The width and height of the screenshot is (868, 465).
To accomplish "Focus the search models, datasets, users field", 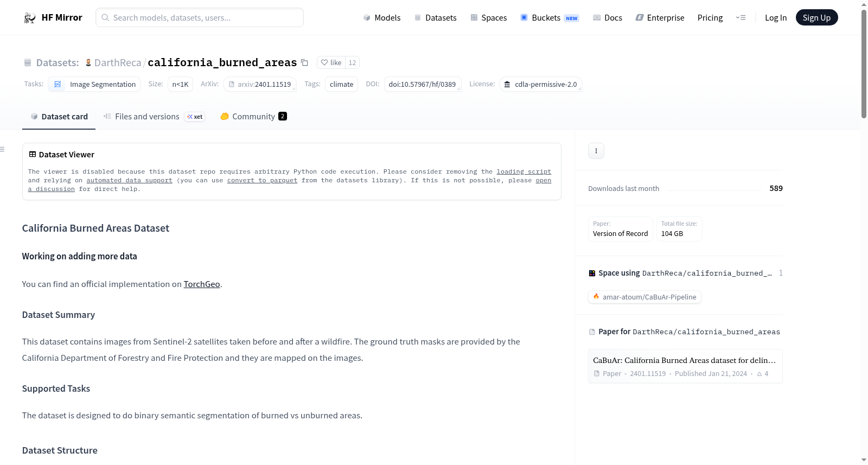I will 200,17.
